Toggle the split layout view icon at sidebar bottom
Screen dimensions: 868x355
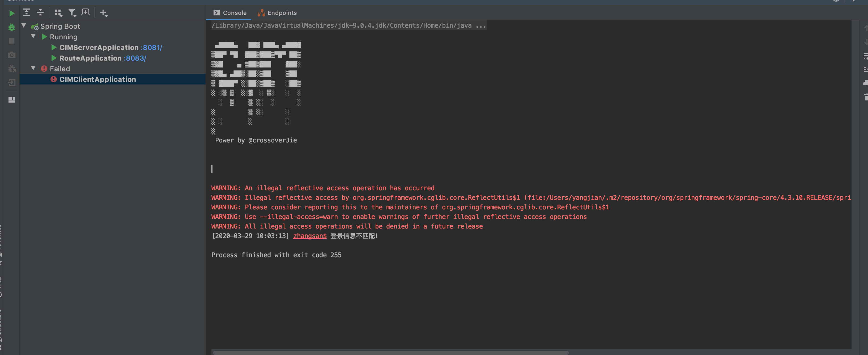click(12, 100)
